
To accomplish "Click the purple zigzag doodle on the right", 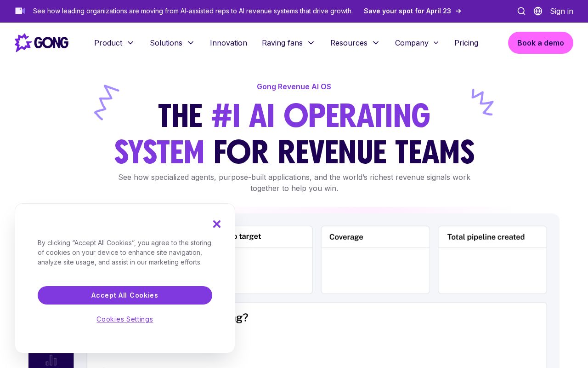I will pos(482,103).
